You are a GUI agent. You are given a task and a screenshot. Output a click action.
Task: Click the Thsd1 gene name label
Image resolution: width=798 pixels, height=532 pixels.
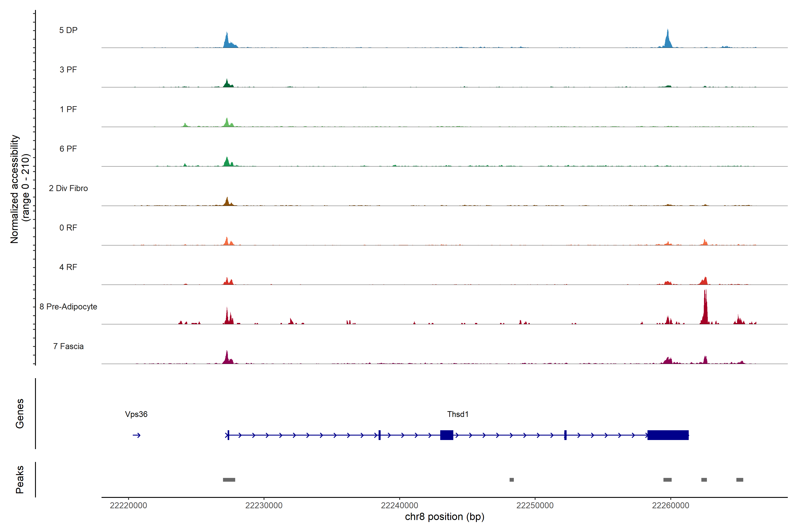[458, 414]
